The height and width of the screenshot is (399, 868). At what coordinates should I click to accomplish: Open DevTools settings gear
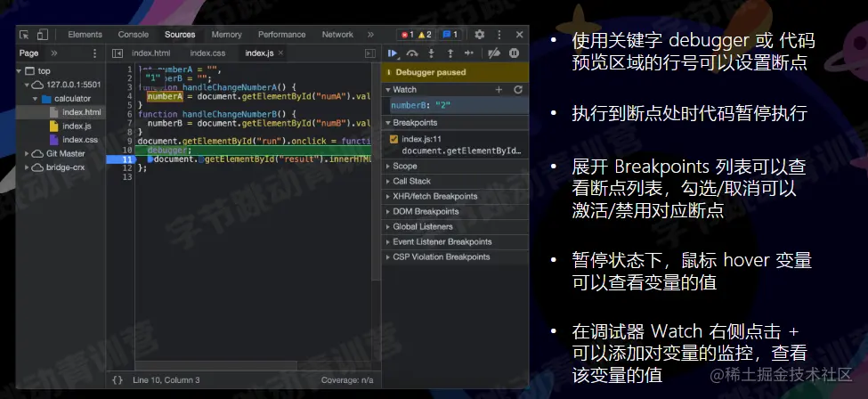(479, 35)
